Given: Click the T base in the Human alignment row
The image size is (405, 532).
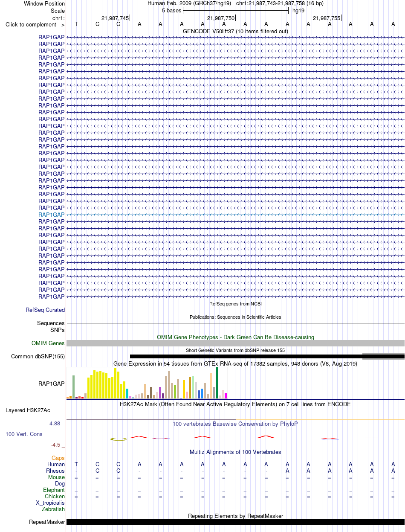Looking at the screenshot, I should click(x=76, y=464).
